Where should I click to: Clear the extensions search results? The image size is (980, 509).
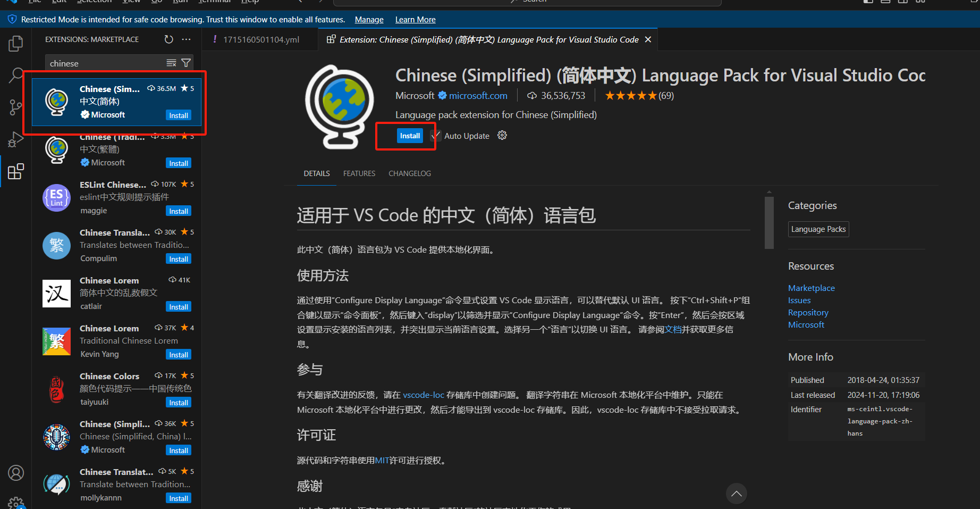(171, 63)
